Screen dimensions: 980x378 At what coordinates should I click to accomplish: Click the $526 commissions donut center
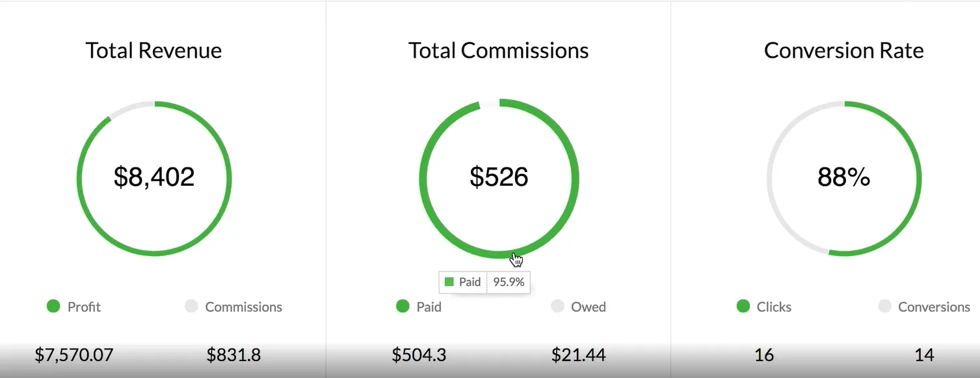coord(499,177)
